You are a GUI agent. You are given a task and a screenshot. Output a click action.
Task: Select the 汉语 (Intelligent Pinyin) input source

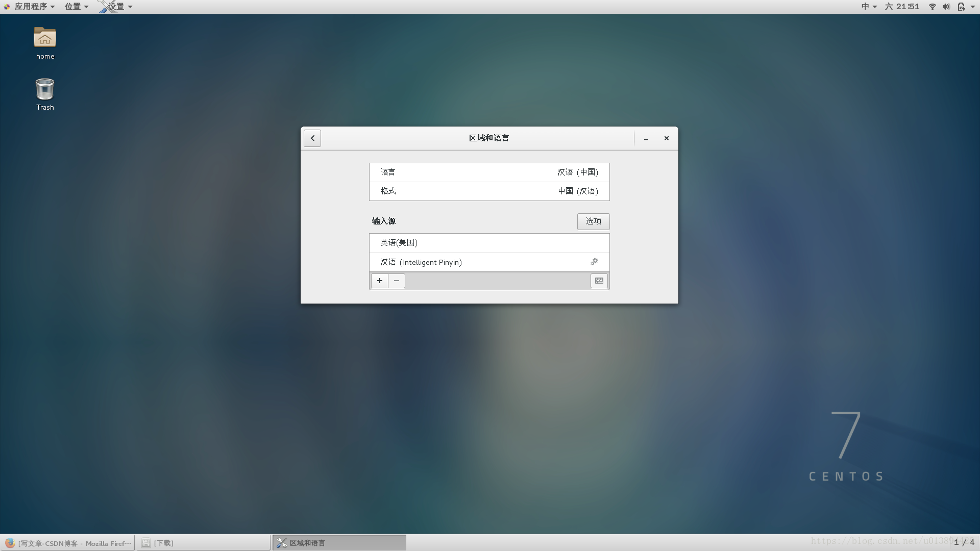[x=489, y=262]
